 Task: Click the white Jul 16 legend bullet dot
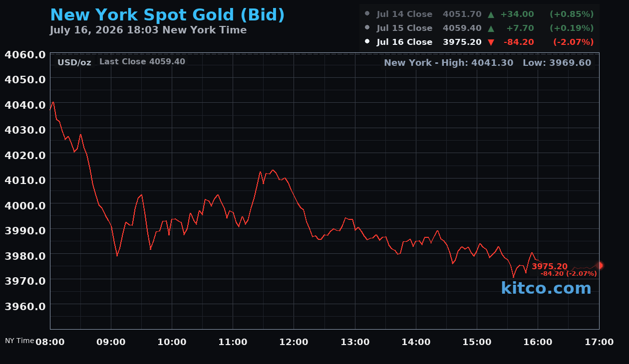coord(367,41)
